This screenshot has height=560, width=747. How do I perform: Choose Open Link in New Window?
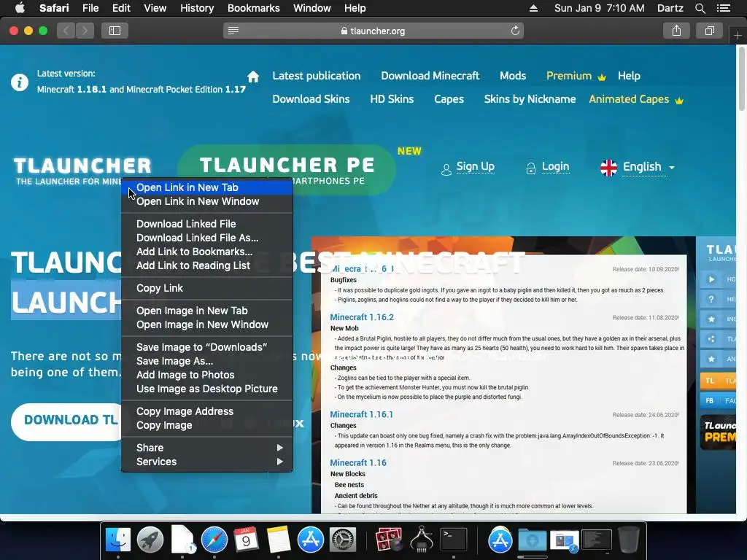pyautogui.click(x=206, y=201)
